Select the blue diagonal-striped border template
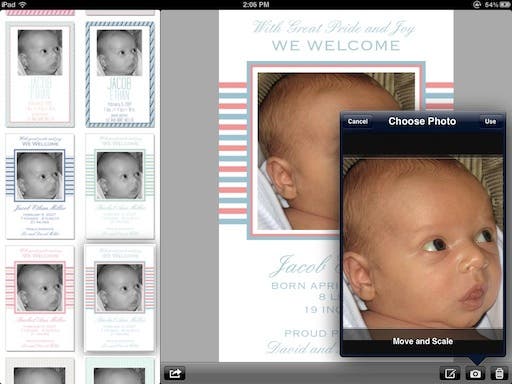The image size is (512, 384). [x=120, y=75]
